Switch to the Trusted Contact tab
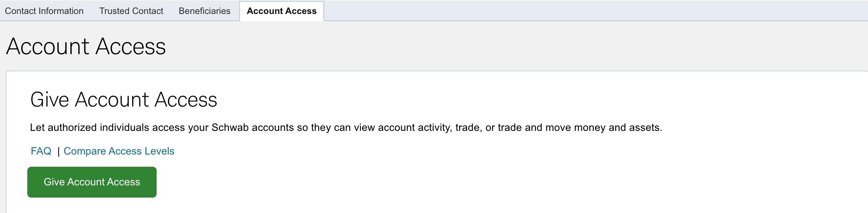 [131, 11]
